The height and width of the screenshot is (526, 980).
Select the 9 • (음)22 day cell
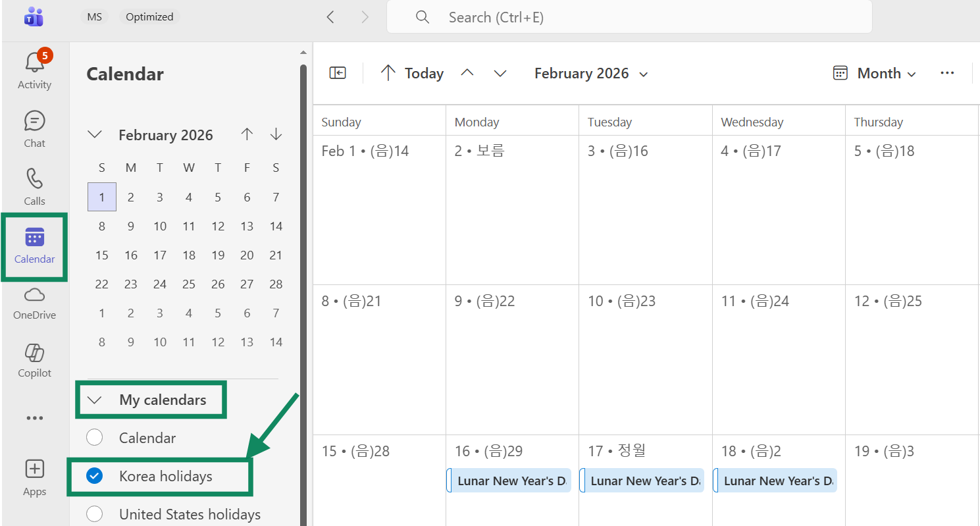pos(513,360)
